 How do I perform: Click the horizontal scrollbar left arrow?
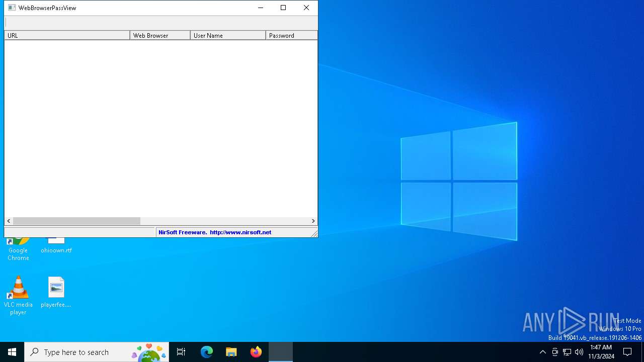click(x=9, y=221)
